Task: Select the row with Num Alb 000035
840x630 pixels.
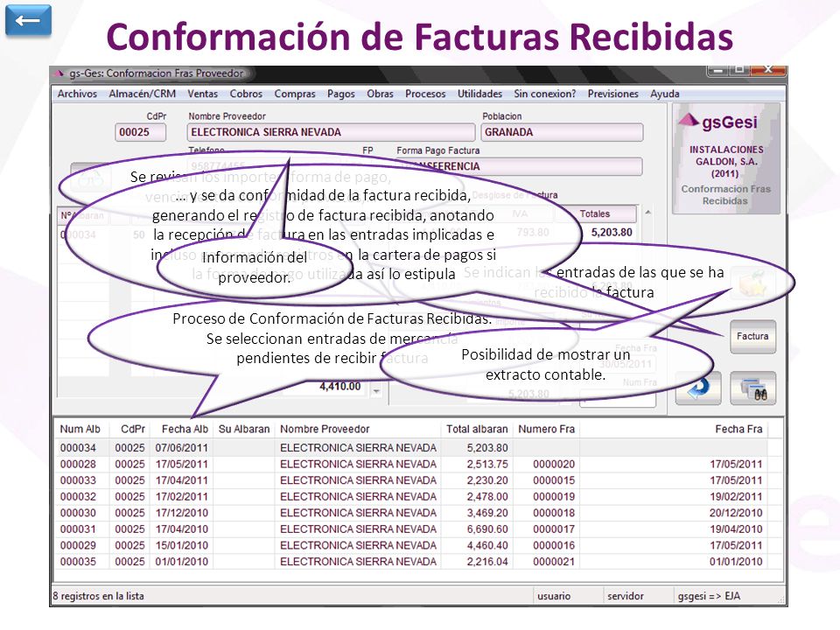Action: (x=411, y=562)
